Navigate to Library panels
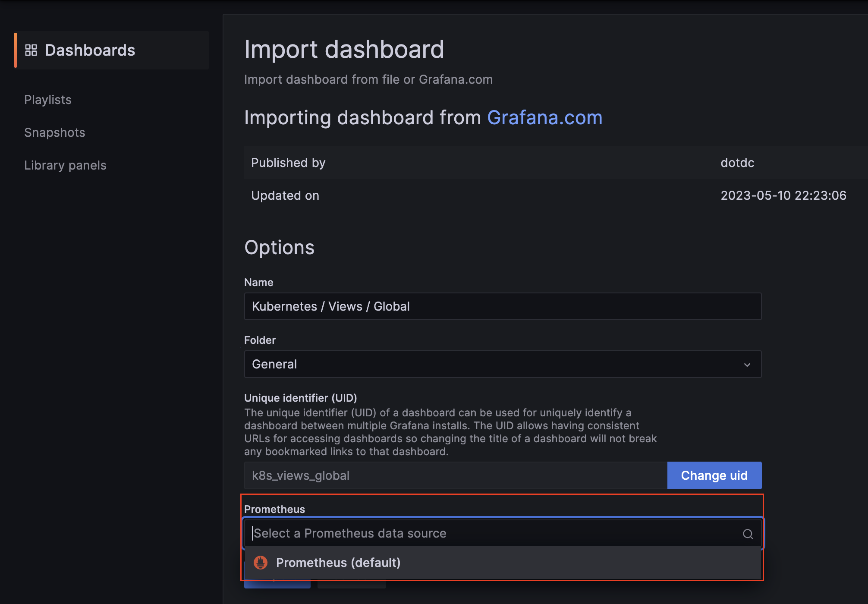Viewport: 868px width, 604px height. (x=65, y=165)
